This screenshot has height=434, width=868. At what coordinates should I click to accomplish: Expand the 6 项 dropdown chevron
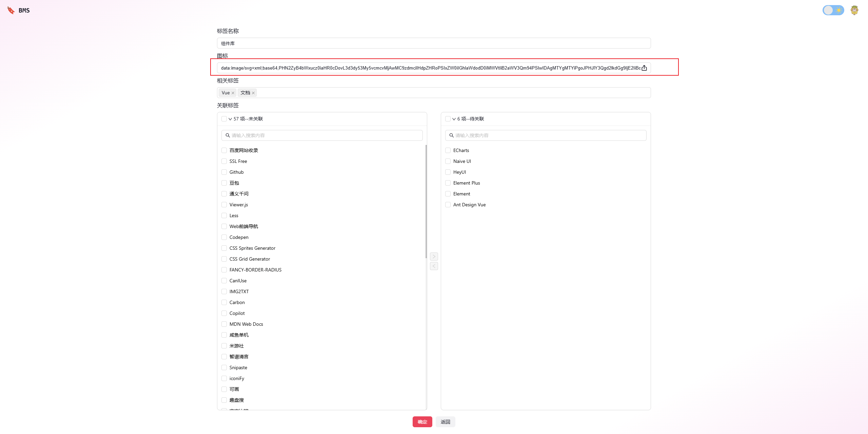(x=454, y=119)
